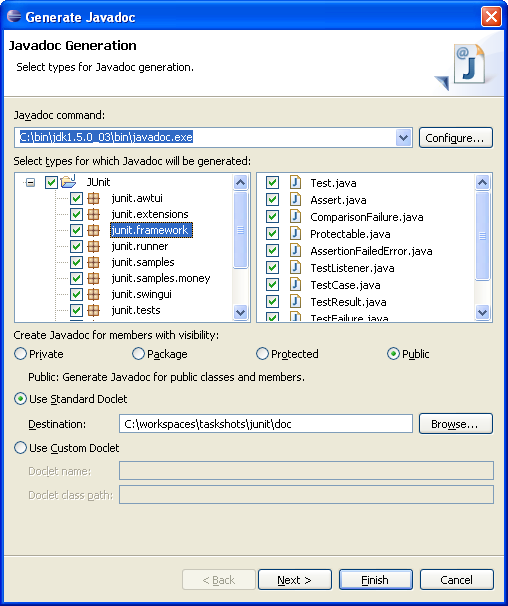Uncheck the TestCase.java checkbox
The height and width of the screenshot is (606, 508).
(x=273, y=284)
